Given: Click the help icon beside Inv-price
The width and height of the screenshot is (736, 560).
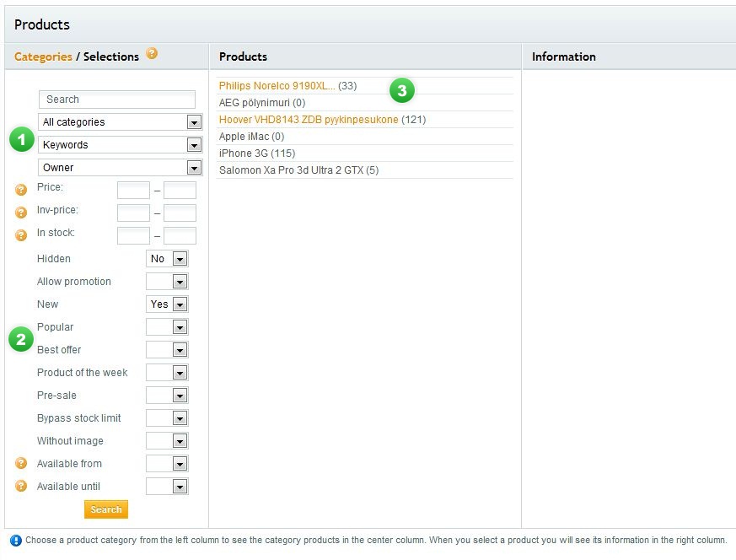Looking at the screenshot, I should pyautogui.click(x=21, y=213).
